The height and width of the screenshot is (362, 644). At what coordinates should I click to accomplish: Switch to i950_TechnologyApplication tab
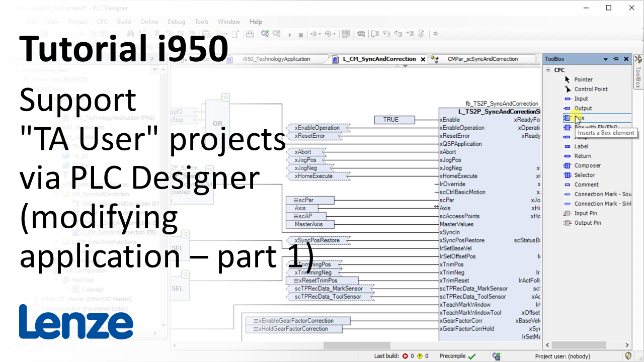[x=276, y=59]
